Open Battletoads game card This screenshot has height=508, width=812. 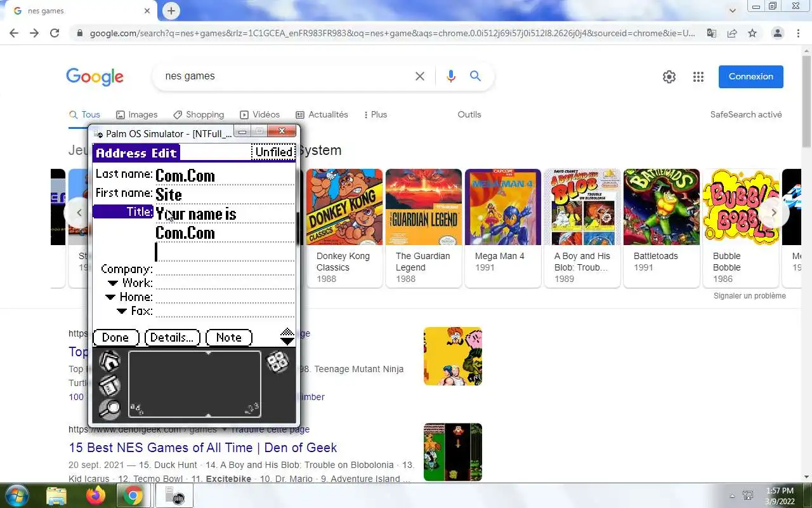point(662,227)
